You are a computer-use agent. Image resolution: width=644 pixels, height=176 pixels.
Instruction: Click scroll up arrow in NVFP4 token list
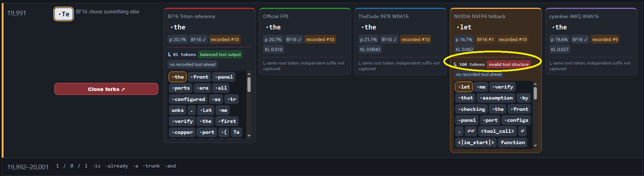pos(535,84)
